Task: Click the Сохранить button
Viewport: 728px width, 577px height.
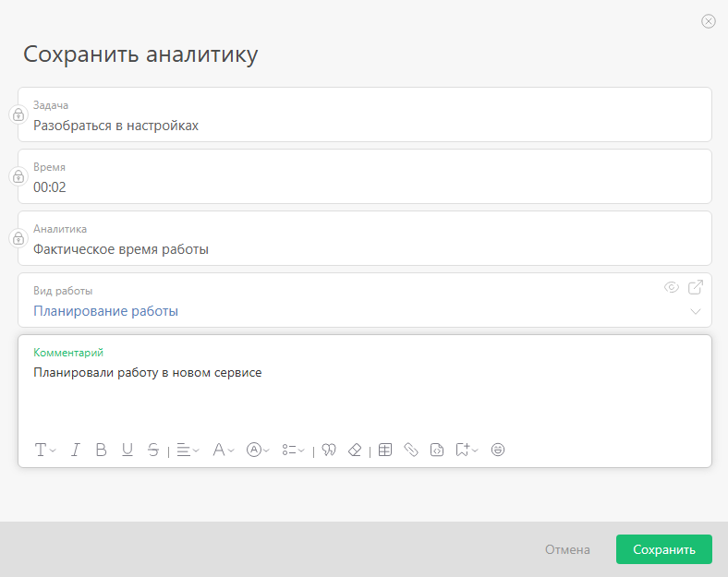Action: tap(664, 549)
